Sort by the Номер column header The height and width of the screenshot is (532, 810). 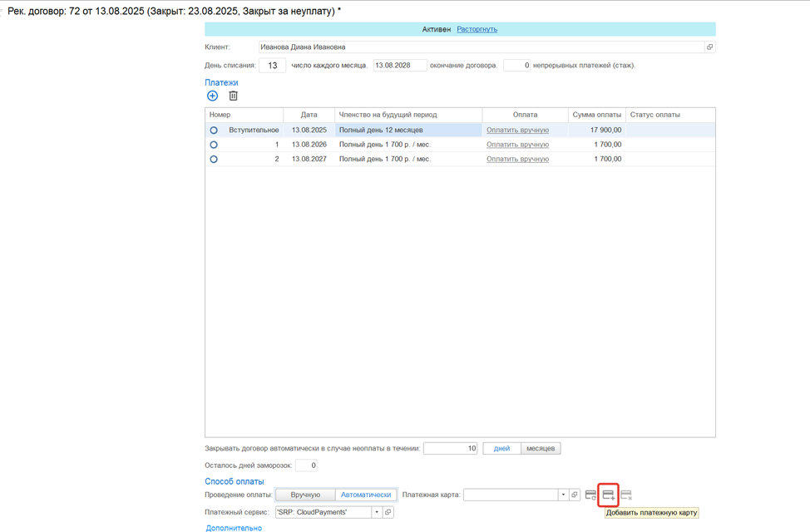244,115
